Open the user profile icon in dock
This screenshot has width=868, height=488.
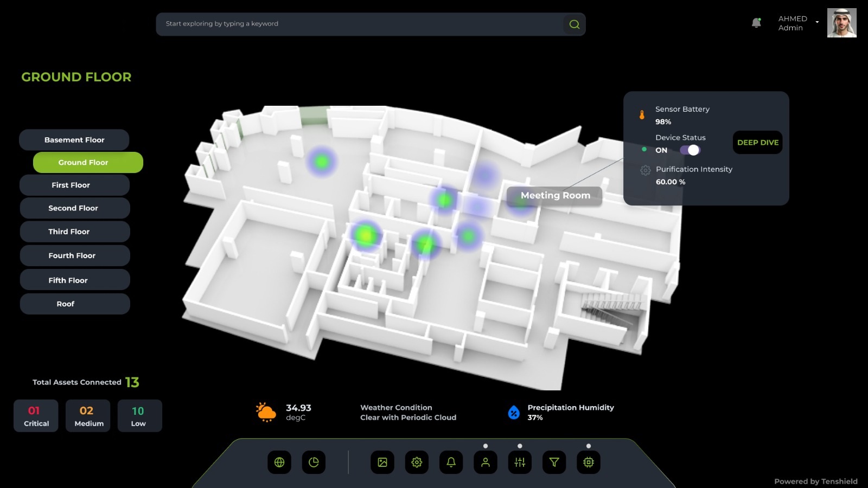486,463
